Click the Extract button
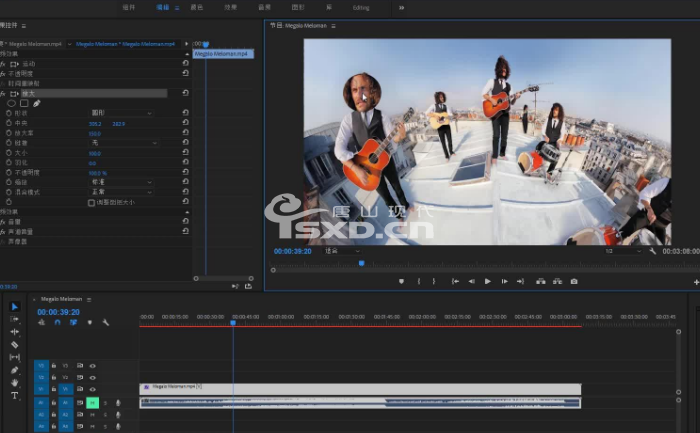The width and height of the screenshot is (700, 433). pyautogui.click(x=558, y=281)
